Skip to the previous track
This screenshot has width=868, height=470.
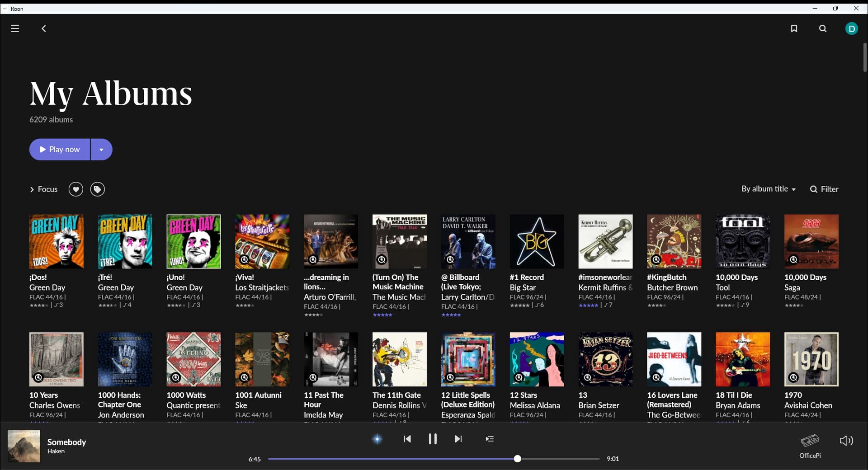407,439
